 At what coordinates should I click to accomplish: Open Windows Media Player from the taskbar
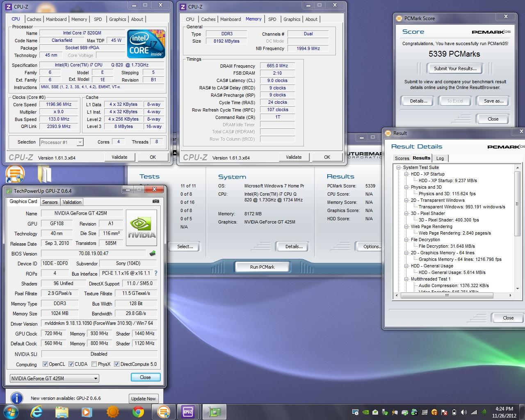point(87,411)
